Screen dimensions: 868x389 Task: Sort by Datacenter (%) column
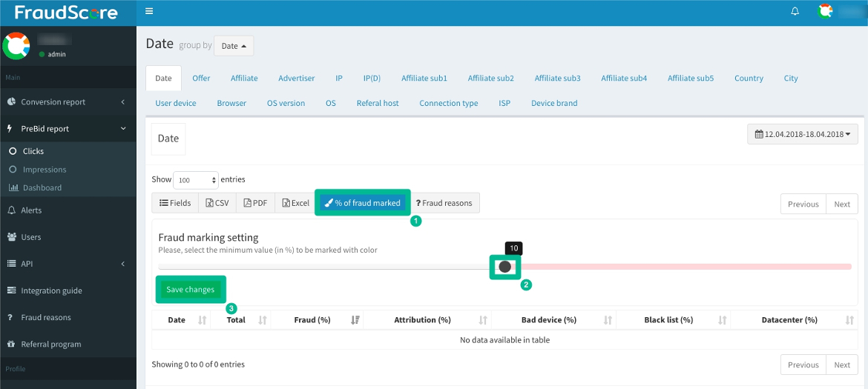click(794, 320)
